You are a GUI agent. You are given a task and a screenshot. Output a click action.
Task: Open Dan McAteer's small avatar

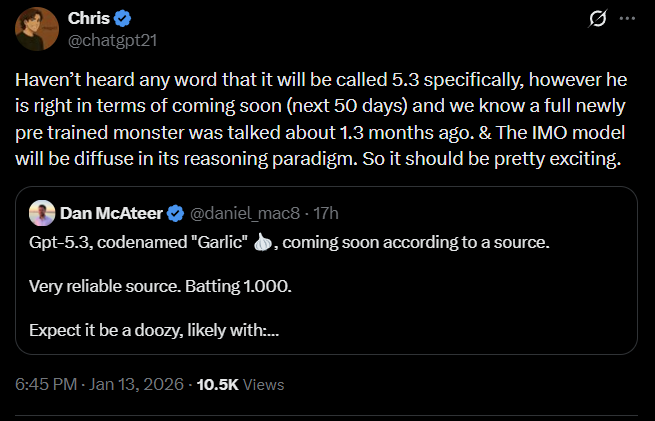[42, 213]
